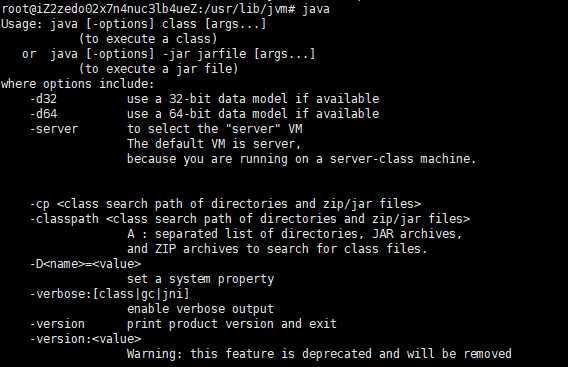
Task: Click the -d64 option
Action: [x=43, y=114]
